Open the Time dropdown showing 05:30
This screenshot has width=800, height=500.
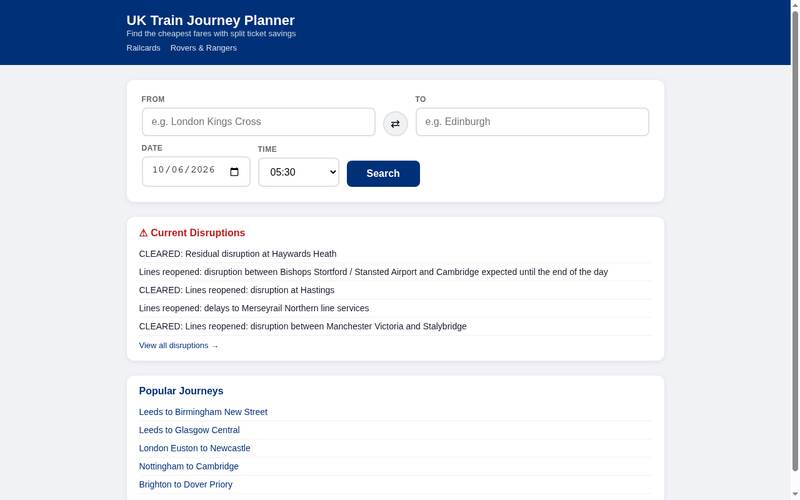[x=298, y=172]
